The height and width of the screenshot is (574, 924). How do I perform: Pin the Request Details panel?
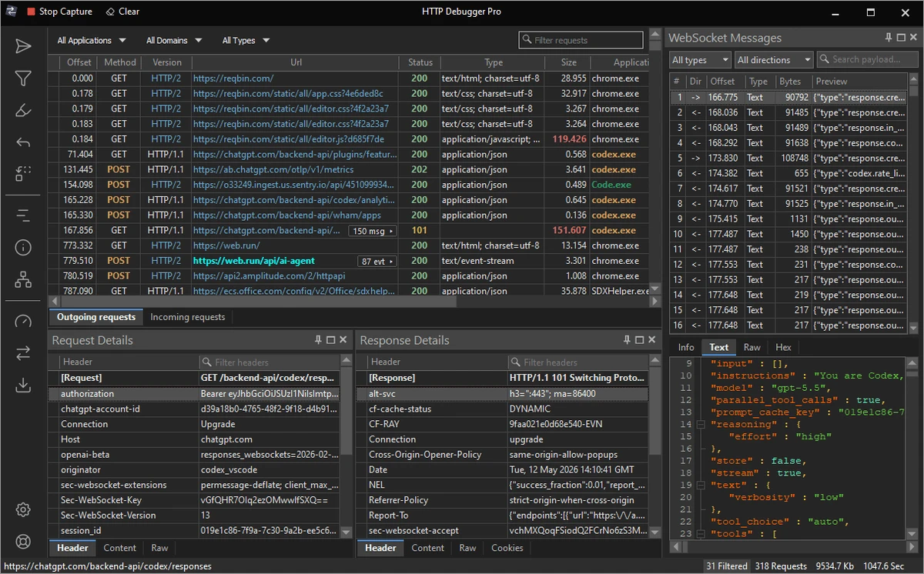pyautogui.click(x=318, y=340)
